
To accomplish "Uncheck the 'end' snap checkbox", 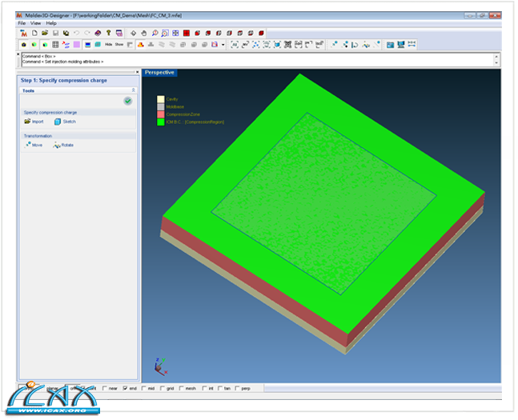I will (x=125, y=389).
